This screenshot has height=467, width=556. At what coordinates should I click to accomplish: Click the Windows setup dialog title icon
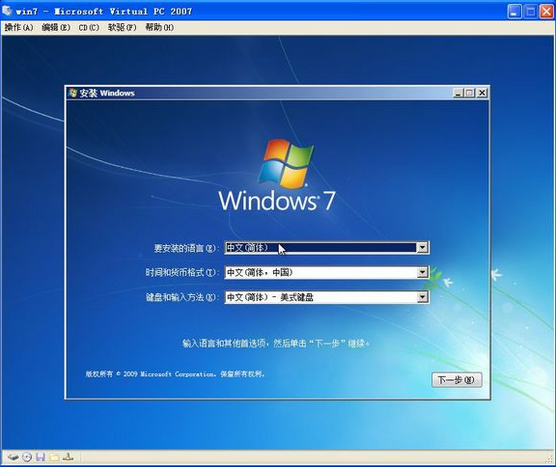[x=73, y=93]
